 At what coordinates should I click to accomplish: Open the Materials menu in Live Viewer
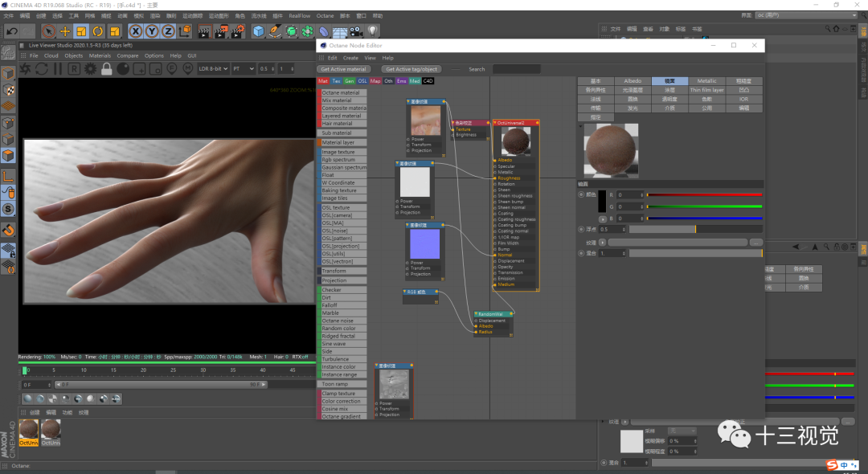pyautogui.click(x=100, y=56)
